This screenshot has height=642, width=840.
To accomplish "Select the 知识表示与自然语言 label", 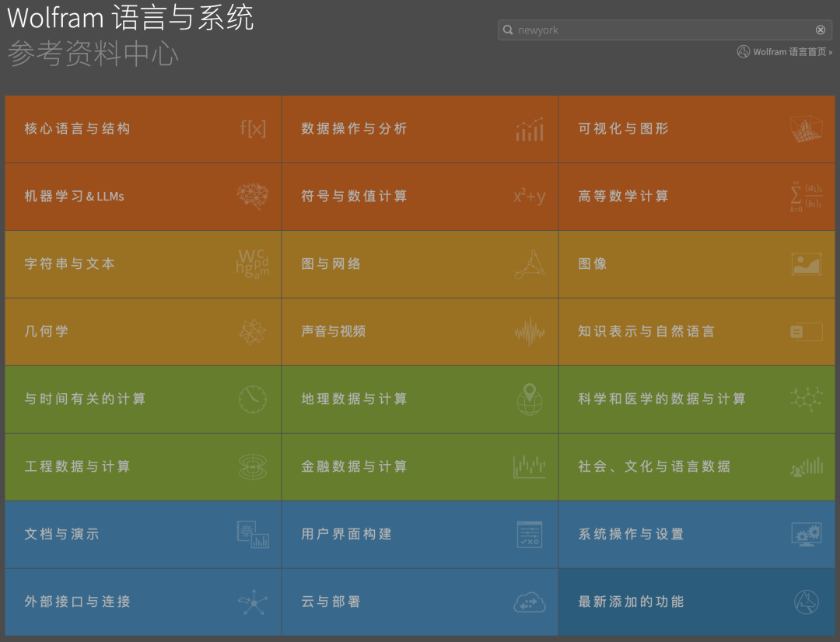I will [646, 331].
